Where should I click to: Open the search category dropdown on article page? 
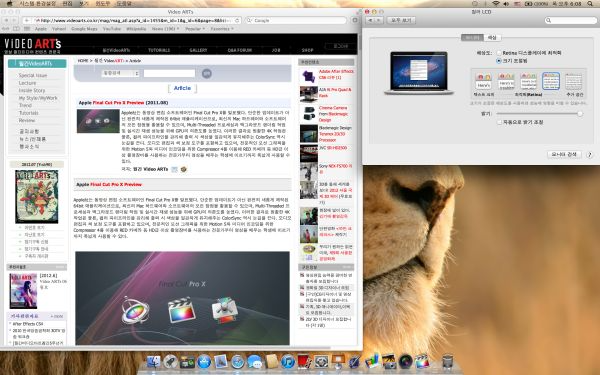[120, 73]
